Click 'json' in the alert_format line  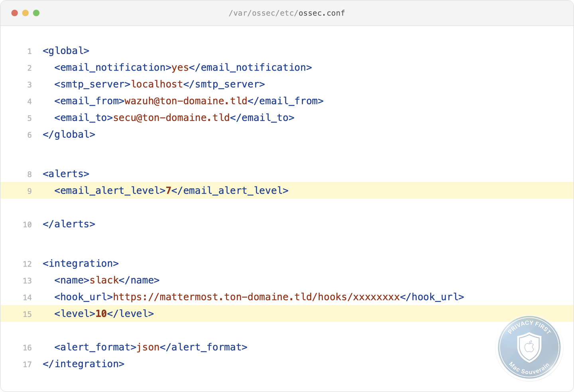click(x=148, y=347)
